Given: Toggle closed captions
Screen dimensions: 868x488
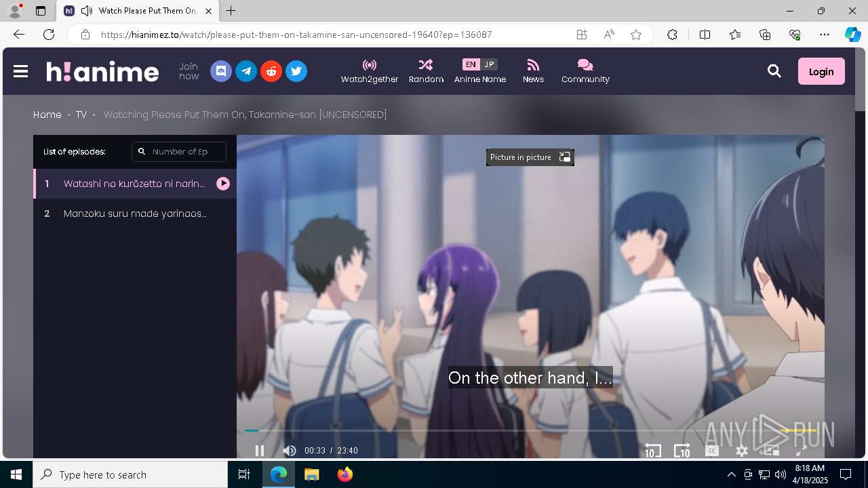Looking at the screenshot, I should (712, 451).
